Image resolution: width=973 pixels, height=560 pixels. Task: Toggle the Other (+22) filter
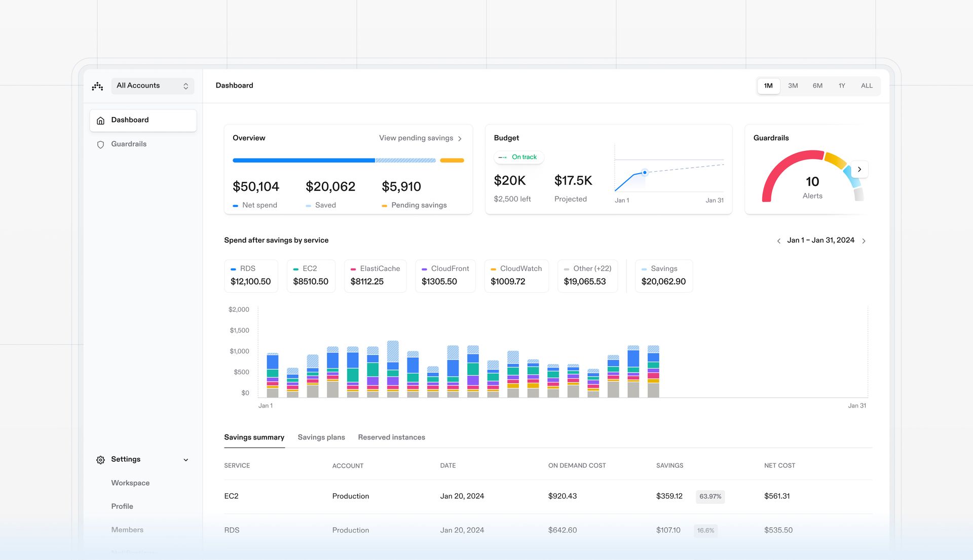click(x=588, y=276)
